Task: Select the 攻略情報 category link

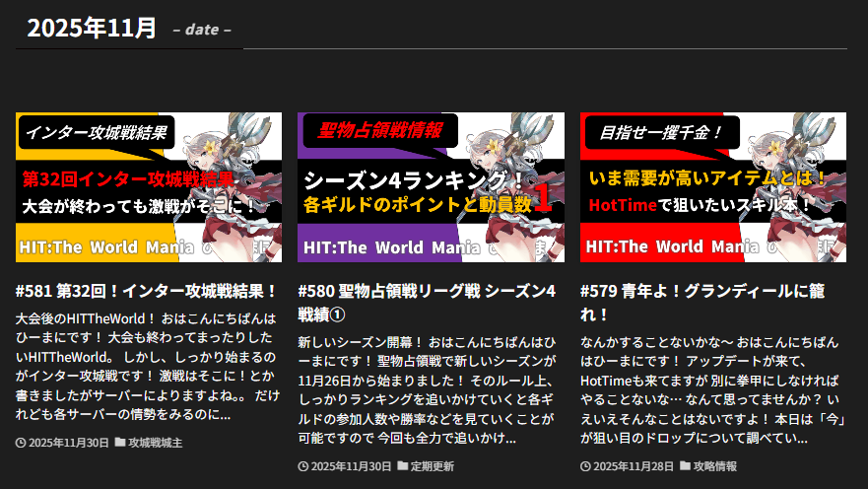Action: tap(714, 465)
